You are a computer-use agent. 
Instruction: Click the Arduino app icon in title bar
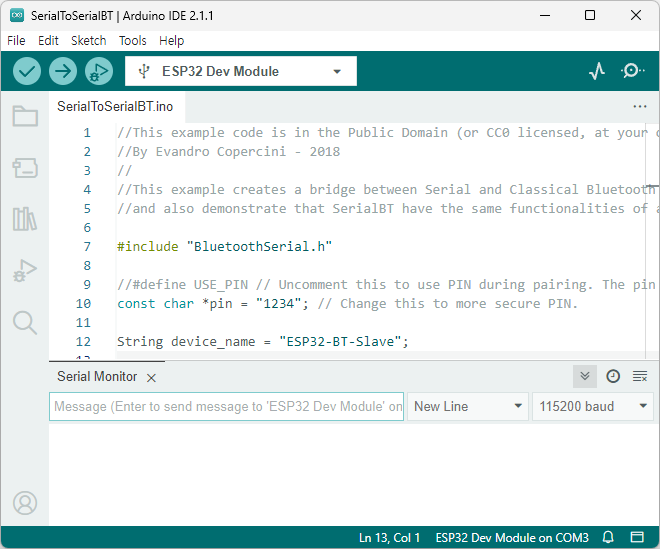17,16
